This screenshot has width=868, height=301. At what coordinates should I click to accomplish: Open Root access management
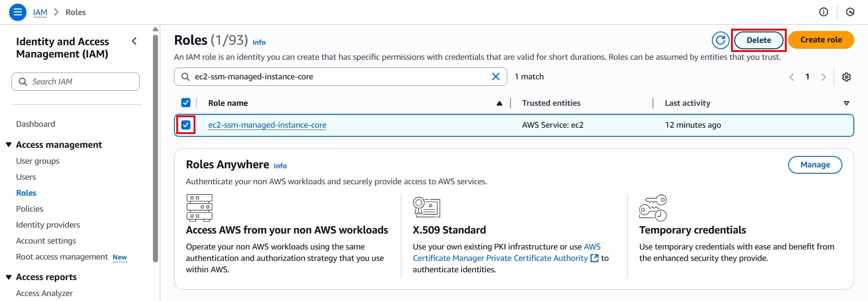click(x=62, y=257)
